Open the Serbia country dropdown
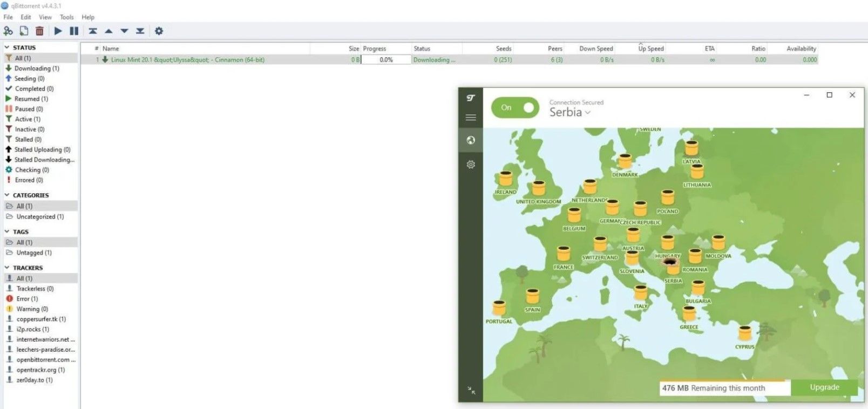 point(570,112)
